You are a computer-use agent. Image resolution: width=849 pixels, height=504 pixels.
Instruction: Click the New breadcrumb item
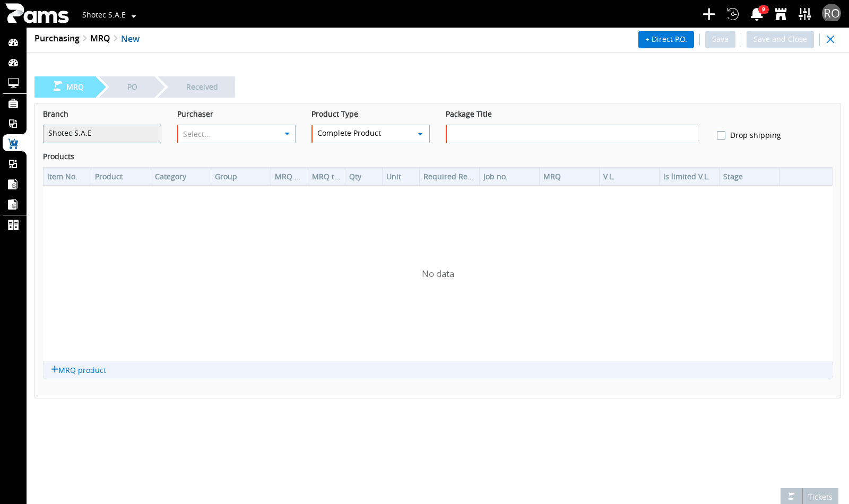[x=130, y=39]
